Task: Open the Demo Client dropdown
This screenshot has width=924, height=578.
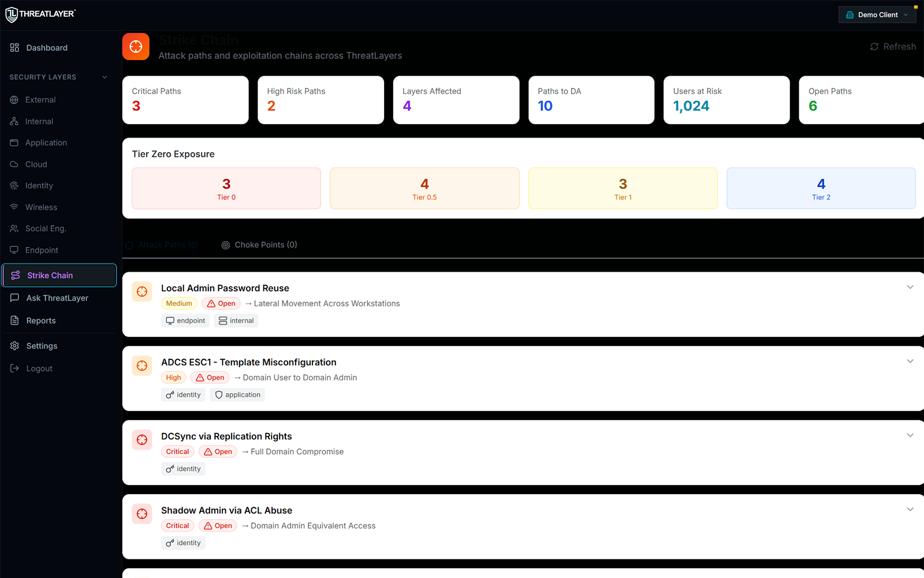Action: click(877, 14)
